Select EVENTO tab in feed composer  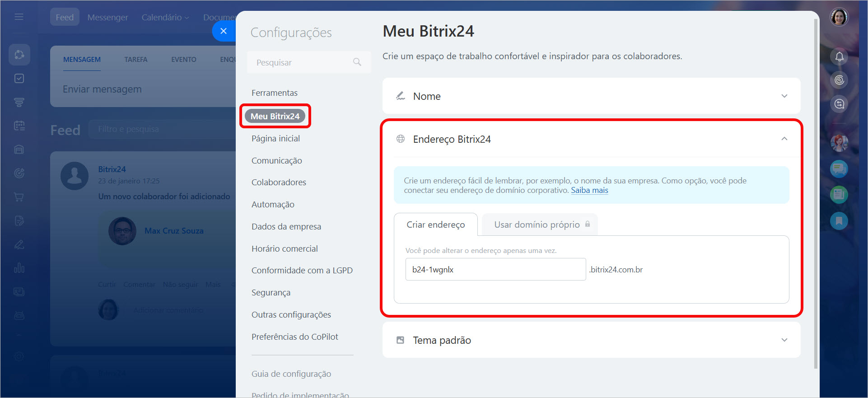[184, 59]
